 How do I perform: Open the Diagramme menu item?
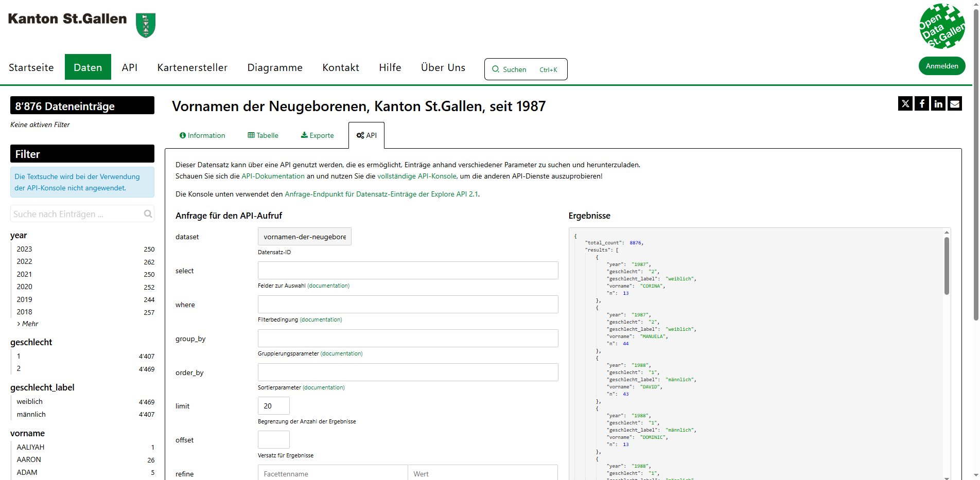[x=275, y=67]
